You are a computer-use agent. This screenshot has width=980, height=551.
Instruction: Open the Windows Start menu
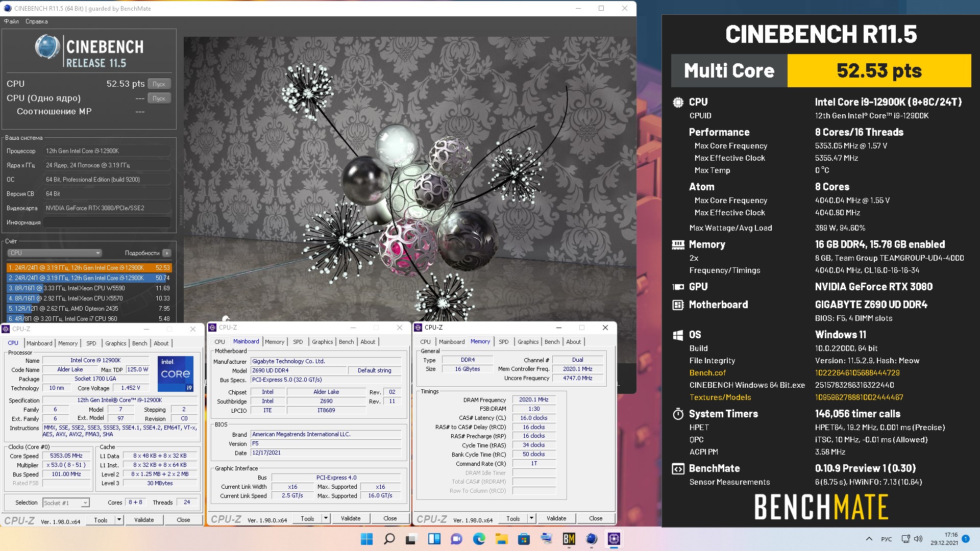click(x=366, y=539)
